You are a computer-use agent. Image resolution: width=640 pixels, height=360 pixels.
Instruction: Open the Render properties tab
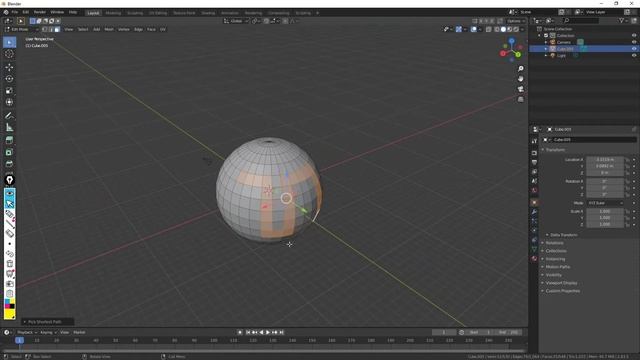pyautogui.click(x=534, y=153)
